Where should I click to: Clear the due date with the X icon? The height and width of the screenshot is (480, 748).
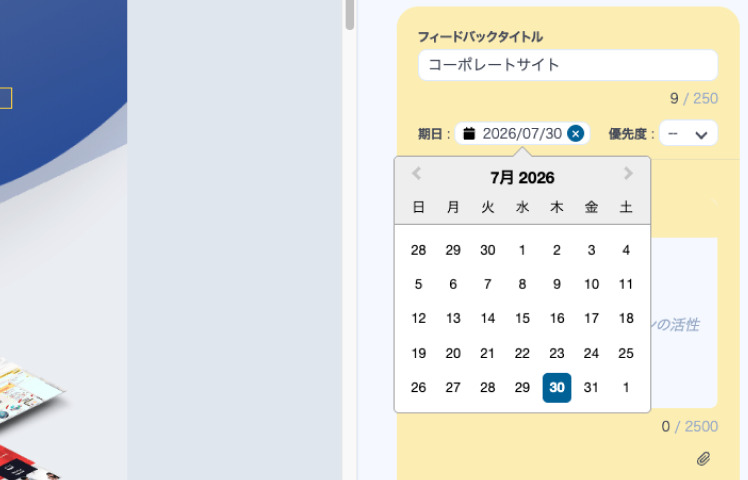(575, 134)
